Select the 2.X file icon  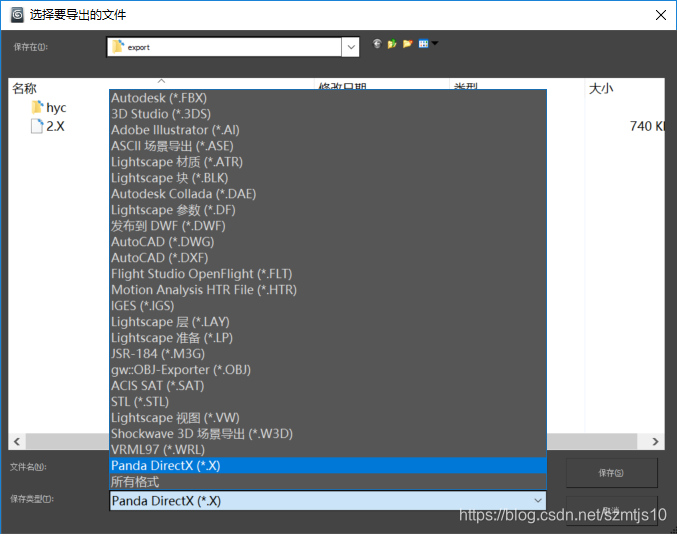[37, 126]
